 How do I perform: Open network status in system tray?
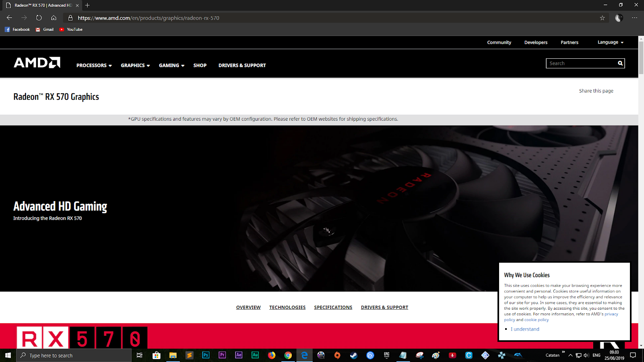(578, 355)
